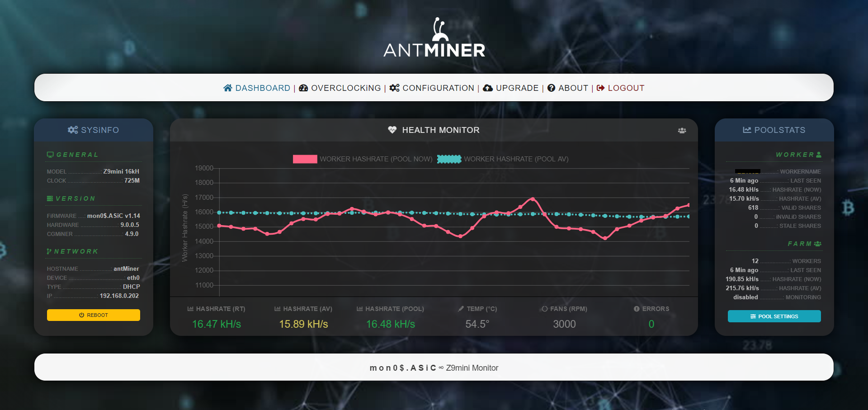Click chart icon next to HASHRATE (POOL)
This screenshot has height=410, width=868.
[359, 309]
